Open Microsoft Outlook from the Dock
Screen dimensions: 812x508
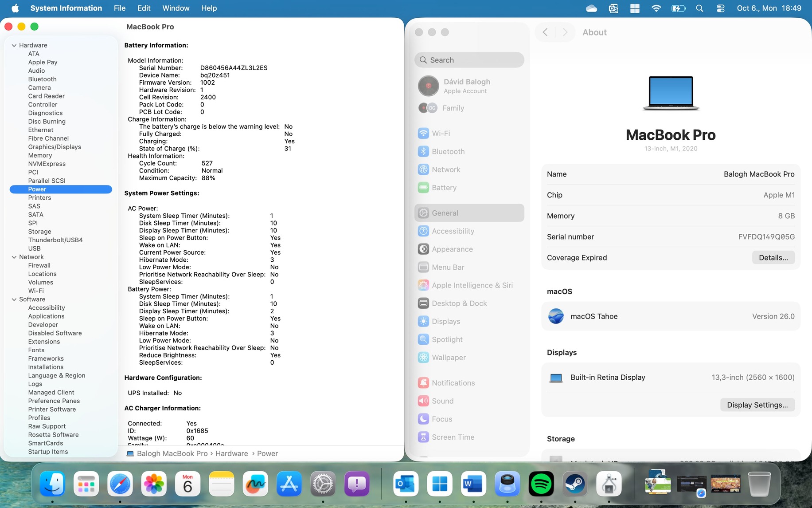pyautogui.click(x=406, y=484)
